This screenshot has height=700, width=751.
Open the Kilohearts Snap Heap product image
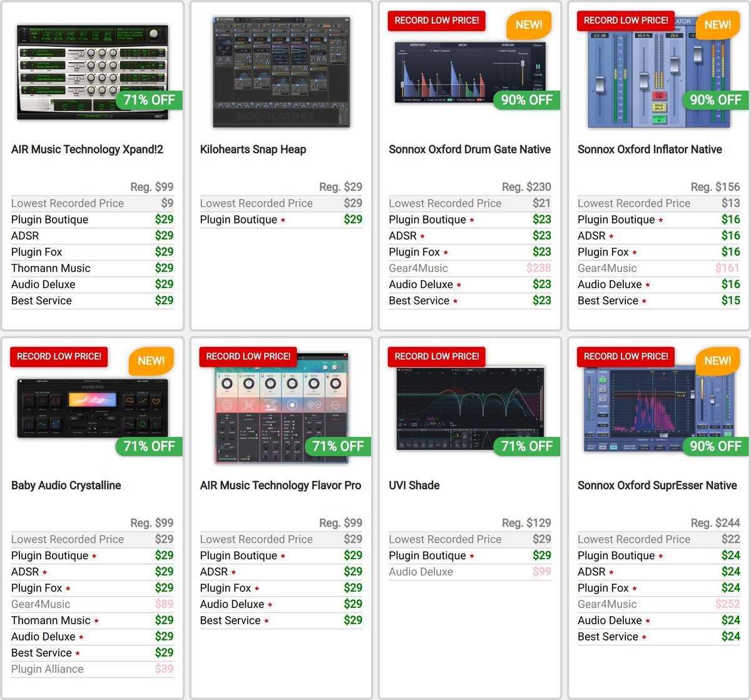click(282, 71)
